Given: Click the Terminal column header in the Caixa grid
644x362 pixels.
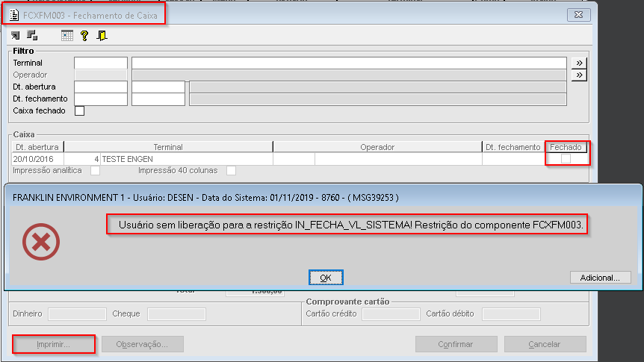Looking at the screenshot, I should [x=168, y=147].
